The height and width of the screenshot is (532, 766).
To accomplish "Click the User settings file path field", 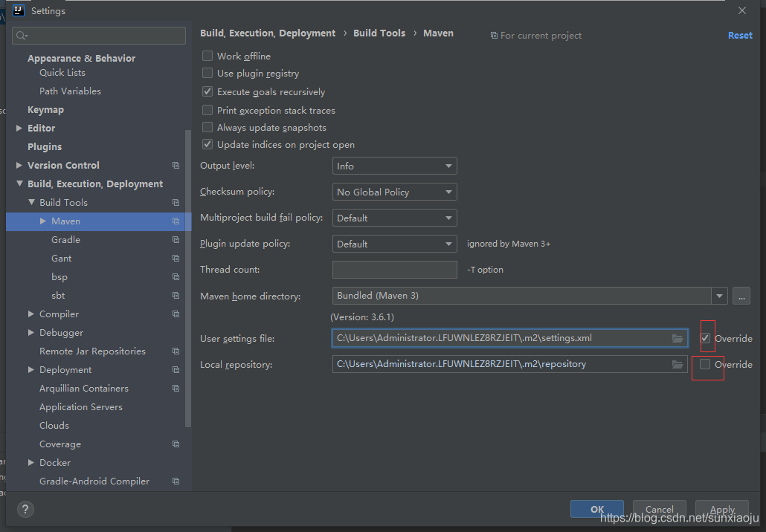I will [509, 338].
